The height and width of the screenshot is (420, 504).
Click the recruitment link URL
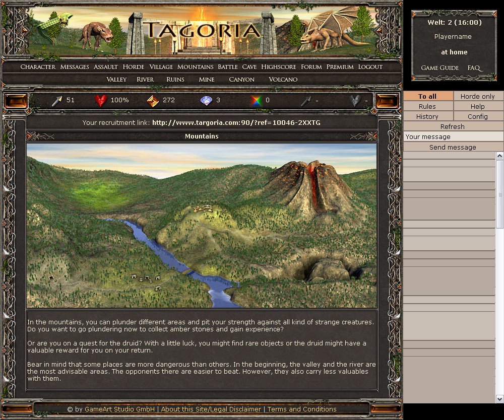(236, 122)
